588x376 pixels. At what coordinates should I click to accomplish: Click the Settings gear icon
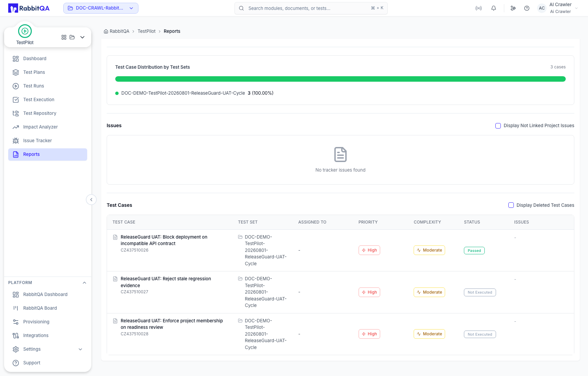(16, 349)
